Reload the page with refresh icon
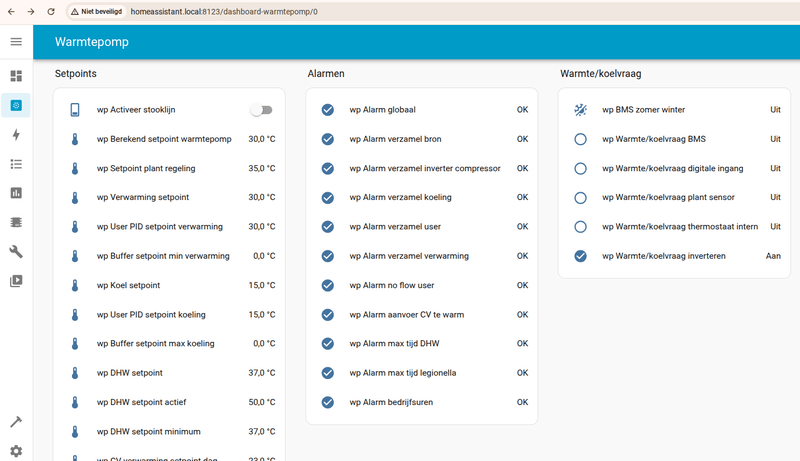The width and height of the screenshot is (800, 461). click(51, 11)
